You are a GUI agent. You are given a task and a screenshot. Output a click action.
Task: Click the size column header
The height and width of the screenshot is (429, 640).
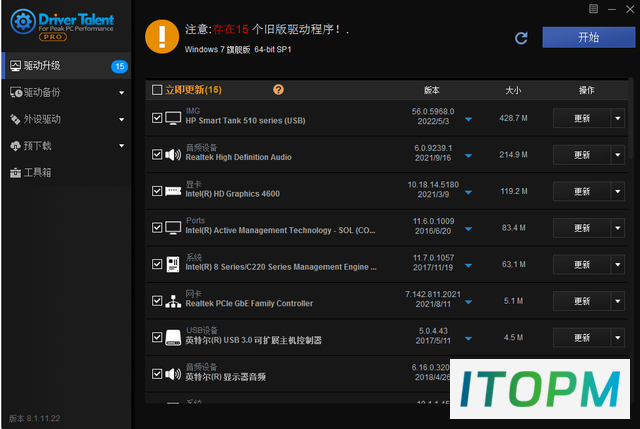513,90
